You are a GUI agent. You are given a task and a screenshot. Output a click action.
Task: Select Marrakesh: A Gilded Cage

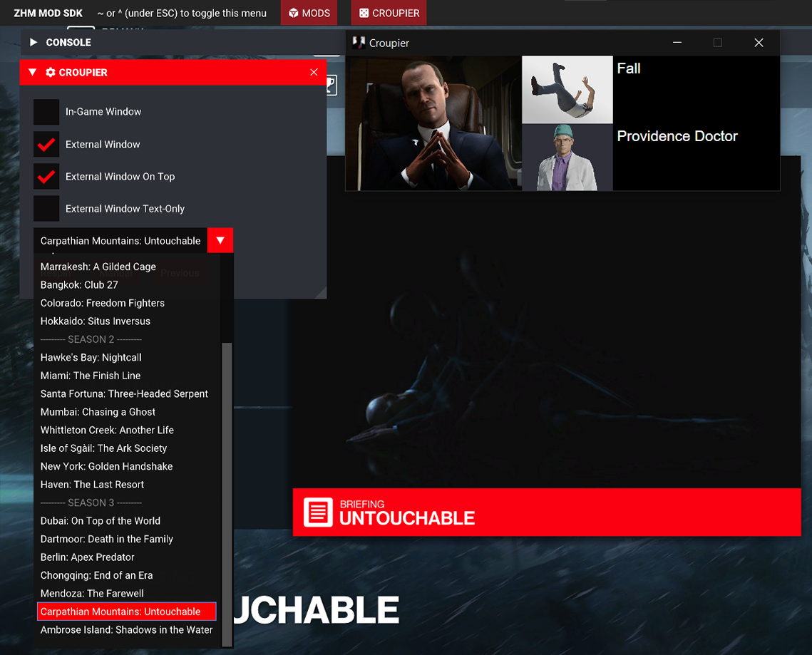(x=98, y=267)
